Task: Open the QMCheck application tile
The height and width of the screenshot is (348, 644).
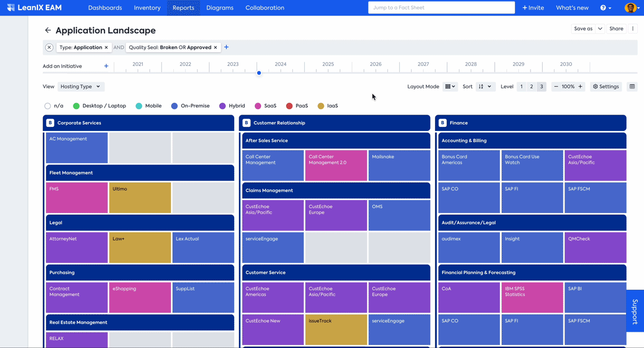Action: tap(595, 247)
